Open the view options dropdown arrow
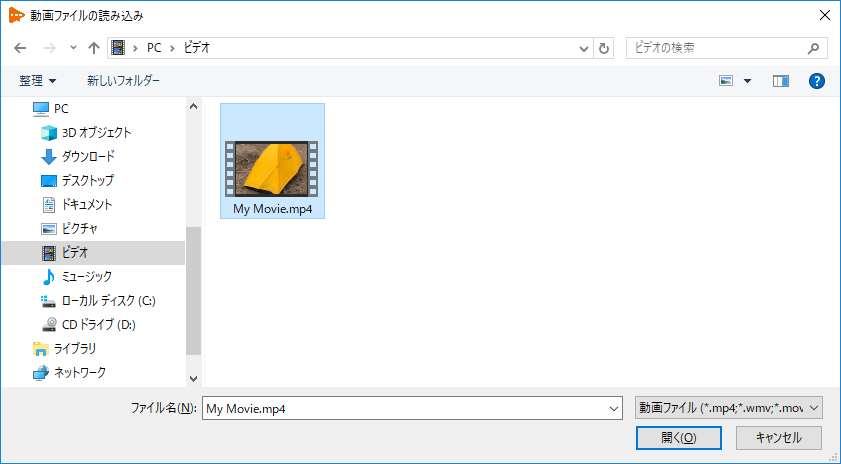 (x=747, y=82)
